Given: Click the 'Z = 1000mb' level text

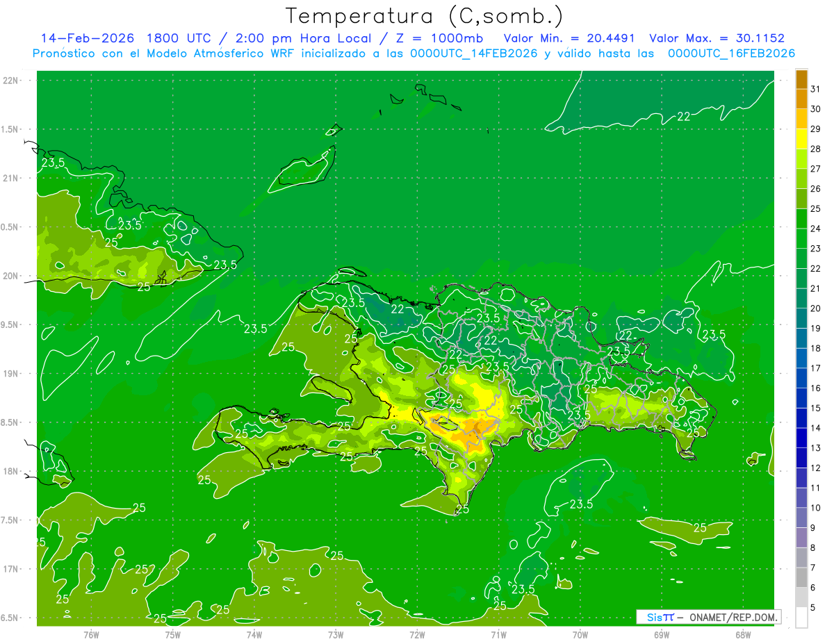Looking at the screenshot, I should tap(441, 38).
